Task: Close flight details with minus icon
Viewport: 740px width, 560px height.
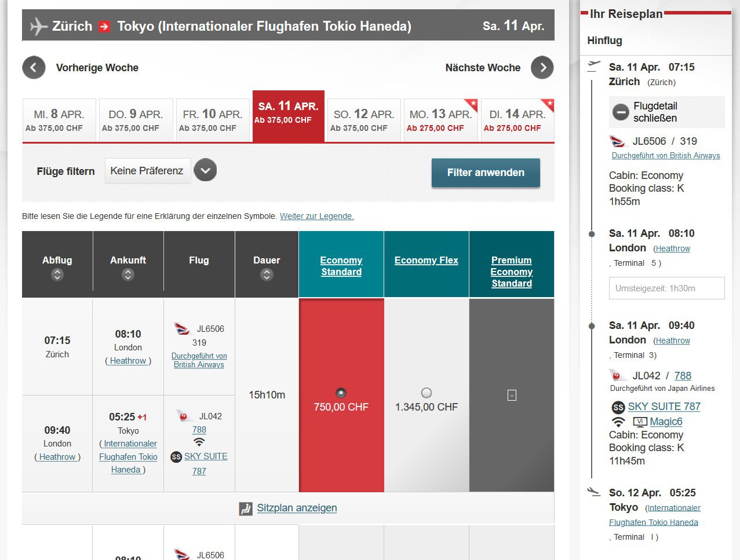Action: coord(621,112)
